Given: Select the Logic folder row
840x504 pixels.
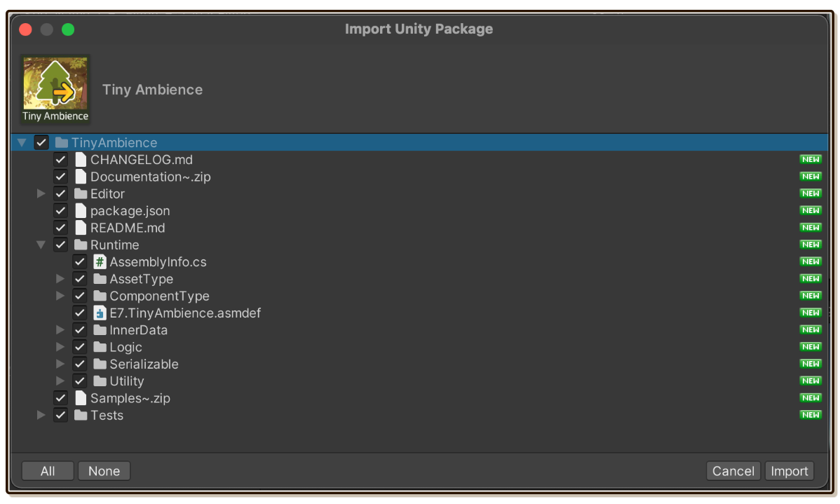Looking at the screenshot, I should point(419,347).
